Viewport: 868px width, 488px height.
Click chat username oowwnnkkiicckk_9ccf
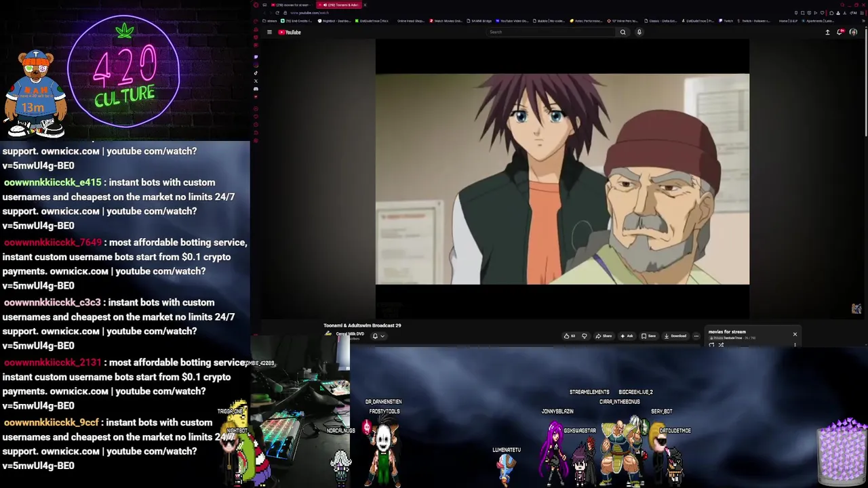pos(52,422)
